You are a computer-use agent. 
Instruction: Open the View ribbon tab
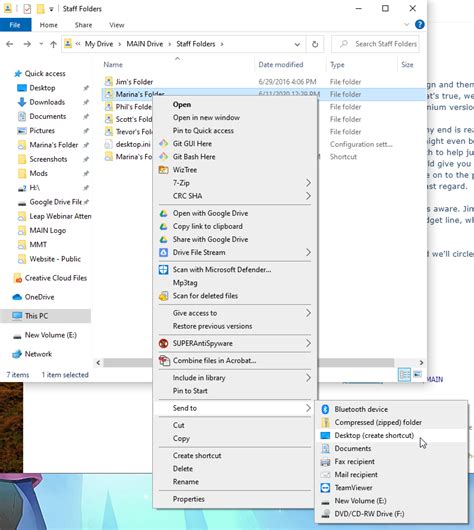(117, 25)
